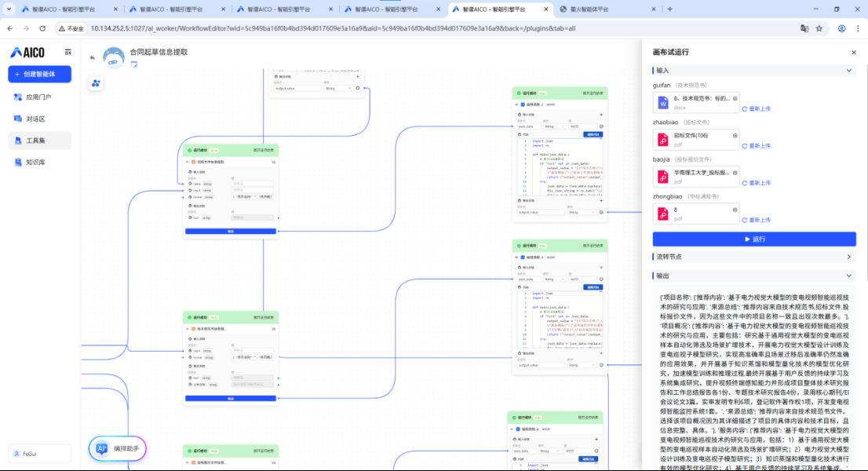Open a new browser tab

pyautogui.click(x=669, y=9)
